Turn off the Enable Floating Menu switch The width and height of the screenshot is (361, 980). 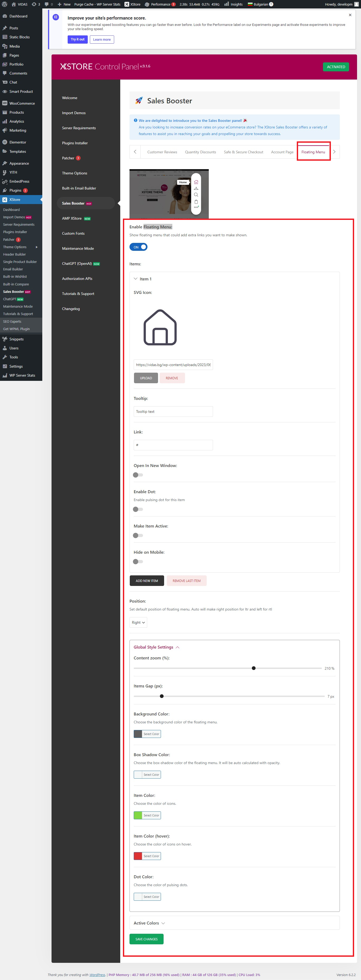pos(138,247)
